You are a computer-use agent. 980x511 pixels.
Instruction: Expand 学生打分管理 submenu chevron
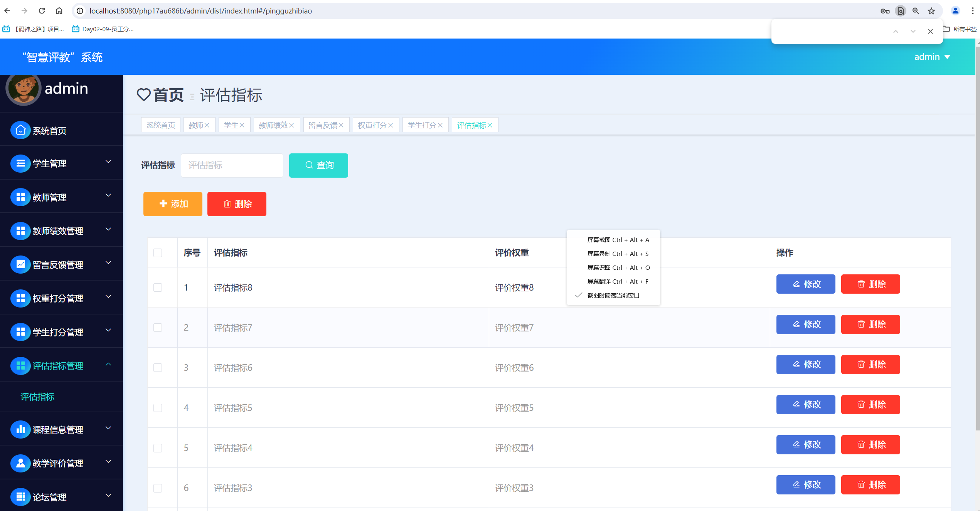108,330
